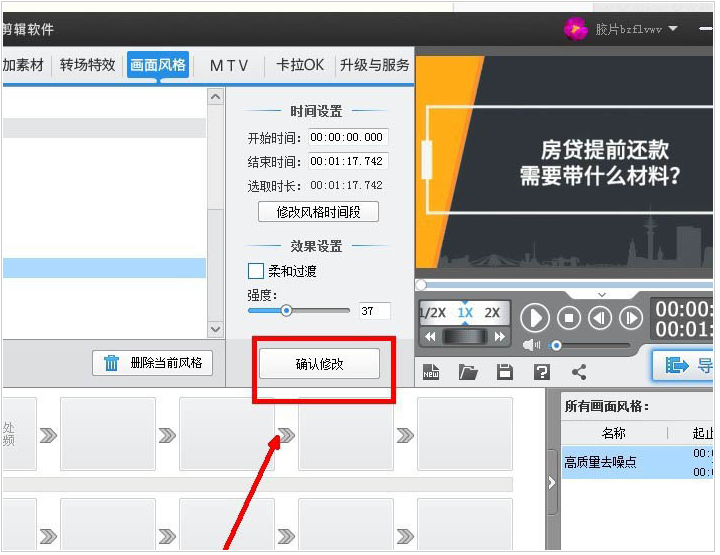Click side panel collapse arrow
Viewport: 720px width, 555px height.
pyautogui.click(x=552, y=482)
